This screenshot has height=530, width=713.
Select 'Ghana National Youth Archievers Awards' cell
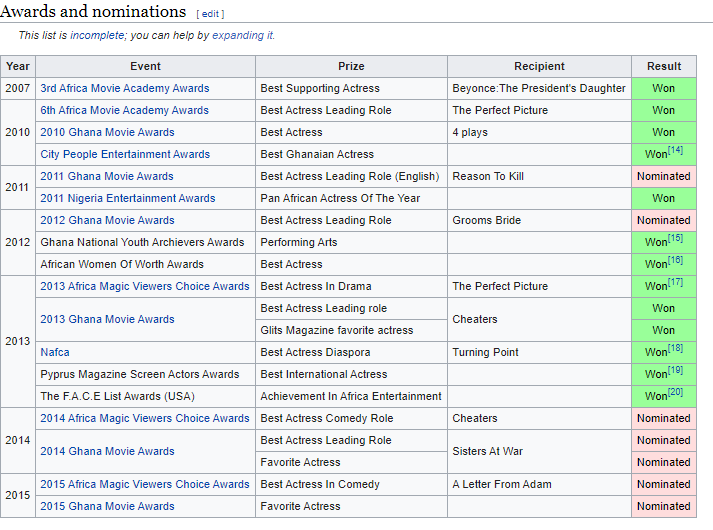(146, 242)
